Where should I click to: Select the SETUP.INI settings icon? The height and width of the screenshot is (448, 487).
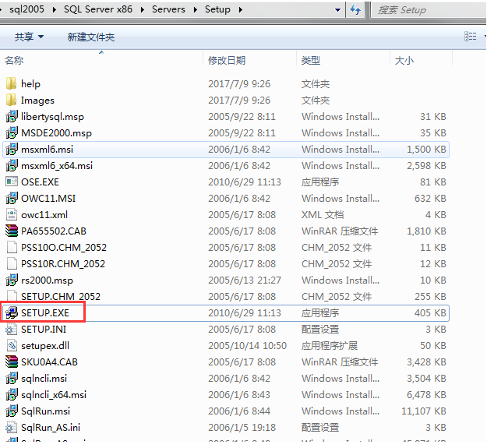tap(12, 329)
